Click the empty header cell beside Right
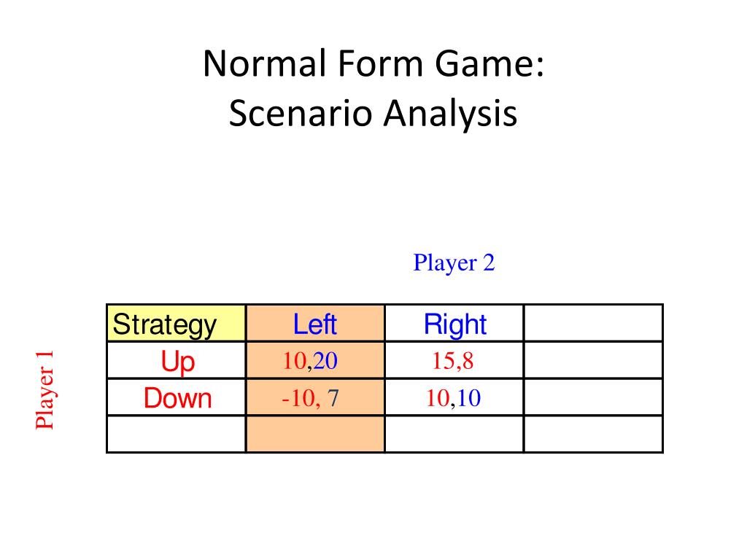 coord(593,323)
